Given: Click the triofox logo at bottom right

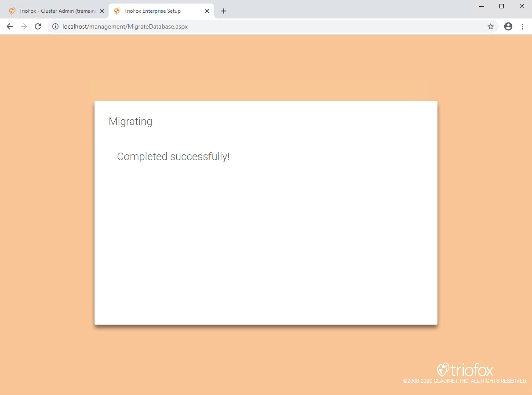Looking at the screenshot, I should 465,369.
